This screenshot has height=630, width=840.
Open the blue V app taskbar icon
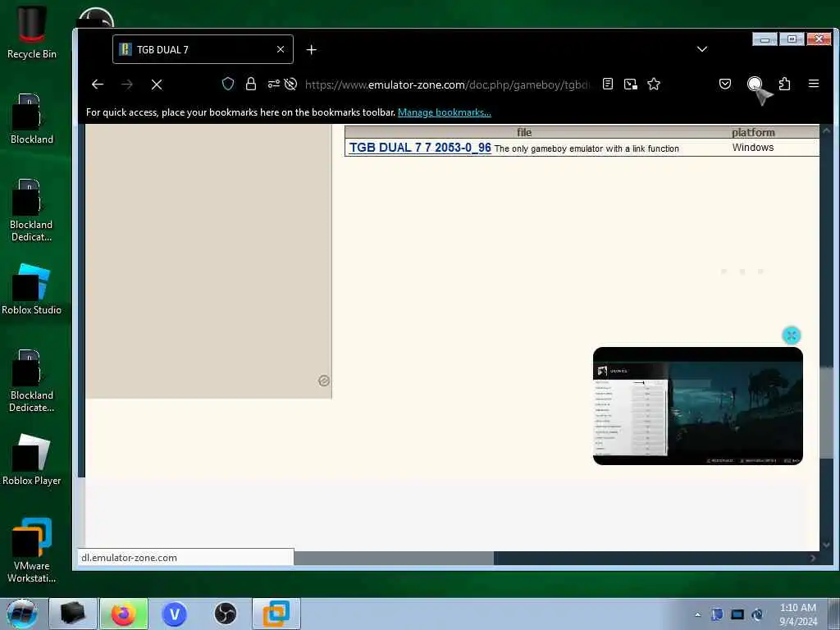pyautogui.click(x=175, y=614)
